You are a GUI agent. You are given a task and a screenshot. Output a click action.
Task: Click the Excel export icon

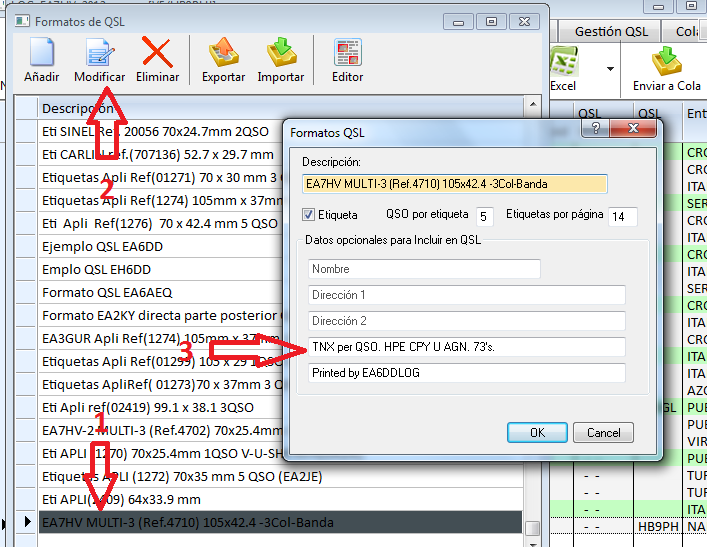point(564,67)
